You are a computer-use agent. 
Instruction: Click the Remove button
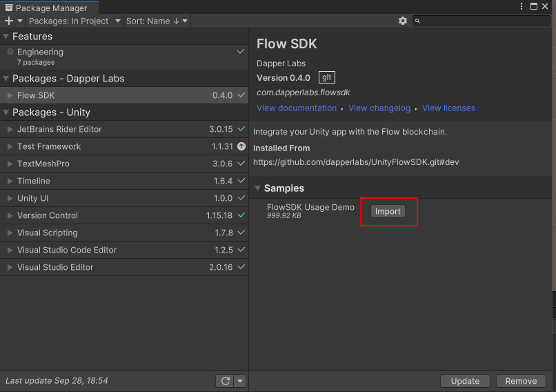(x=520, y=381)
